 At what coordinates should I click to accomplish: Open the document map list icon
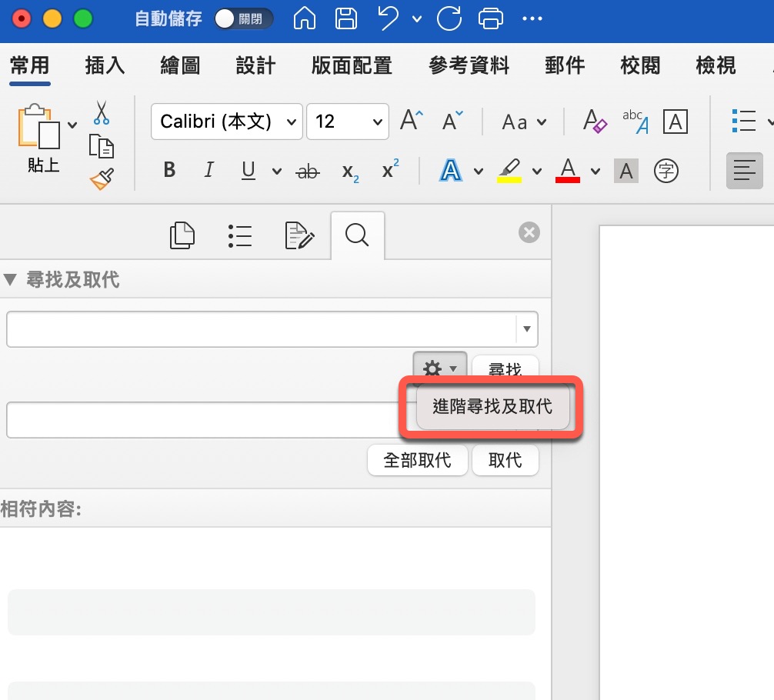tap(240, 235)
